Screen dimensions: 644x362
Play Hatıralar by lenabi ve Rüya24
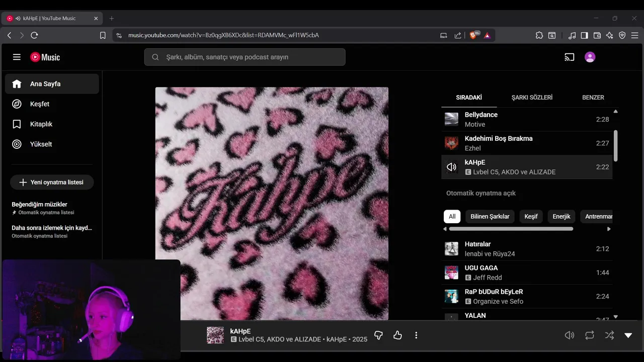click(x=527, y=249)
